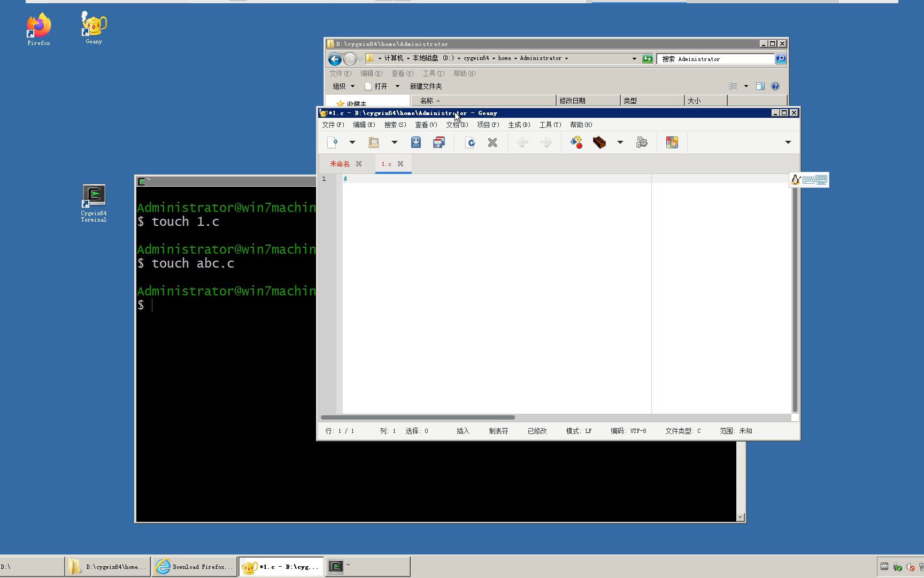
Task: Click the Geany horizontal scrollbar
Action: [418, 417]
